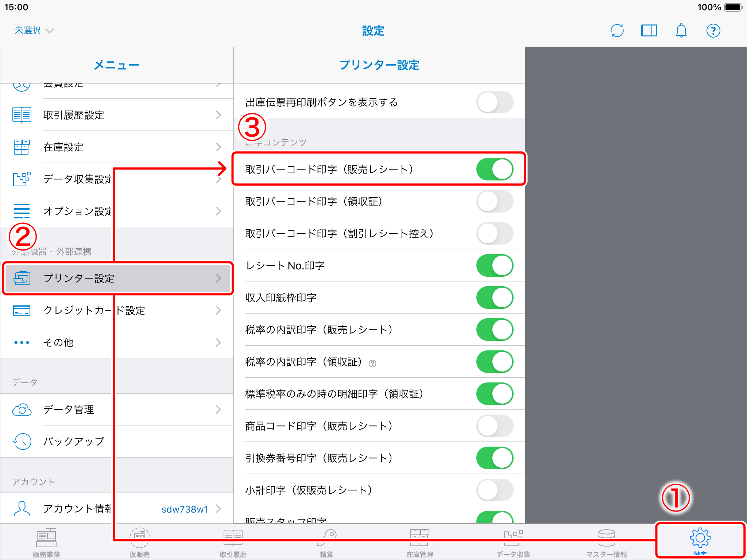The height and width of the screenshot is (560, 747).
Task: Click the クレジットカード設定 card icon
Action: pos(22,310)
